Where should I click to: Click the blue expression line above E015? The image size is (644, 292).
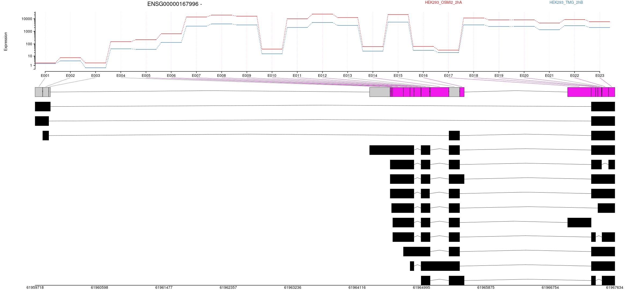(x=398, y=22)
